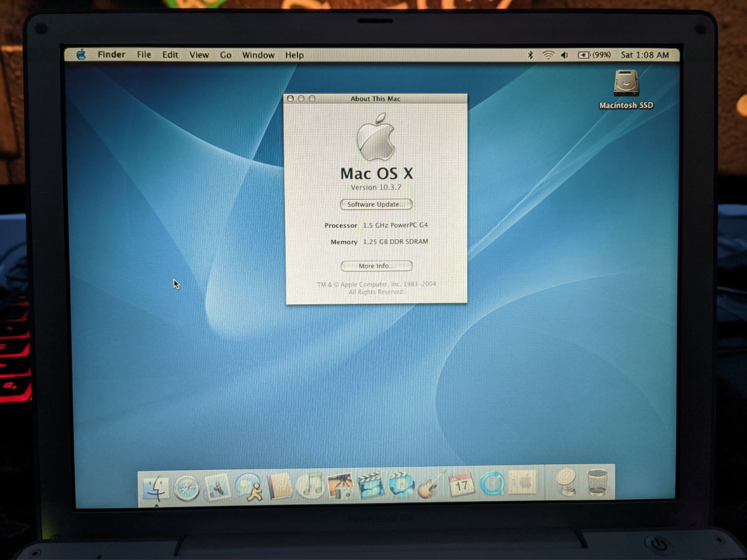Click the 1.5 GHz PowerPC G4 processor value
This screenshot has width=747, height=560.
point(395,225)
